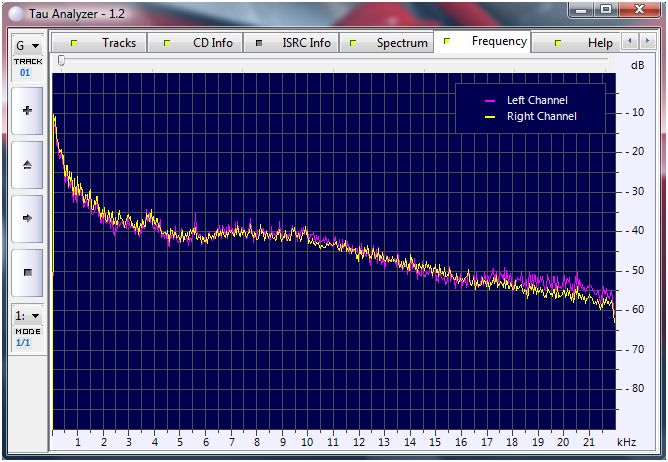Maximize the Tau Analyzer window
The width and height of the screenshot is (668, 462).
[607, 9]
